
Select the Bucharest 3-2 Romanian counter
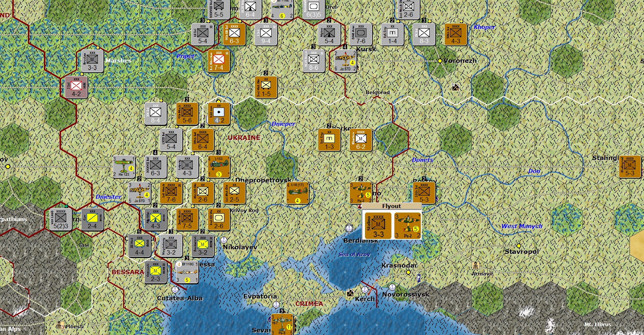click(203, 246)
